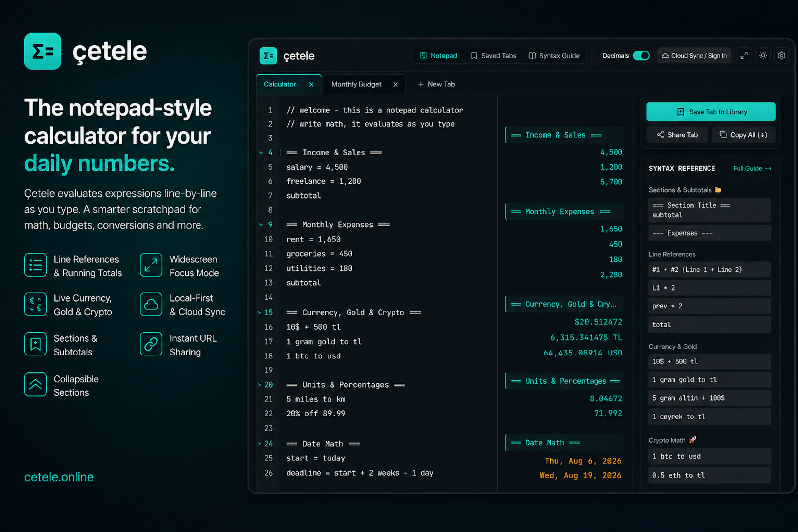
Task: Select the '=== Section Title ===' syntax example
Action: (x=710, y=210)
